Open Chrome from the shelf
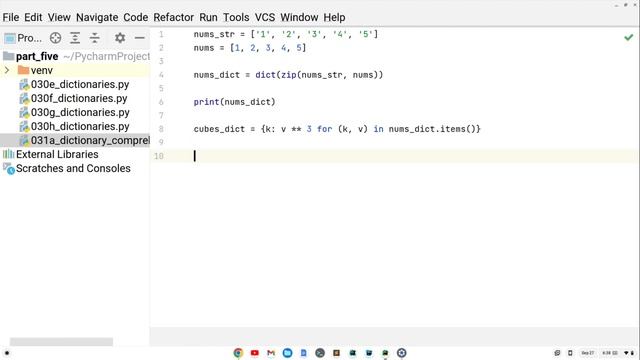Screen dimensions: 640x360 238,353
